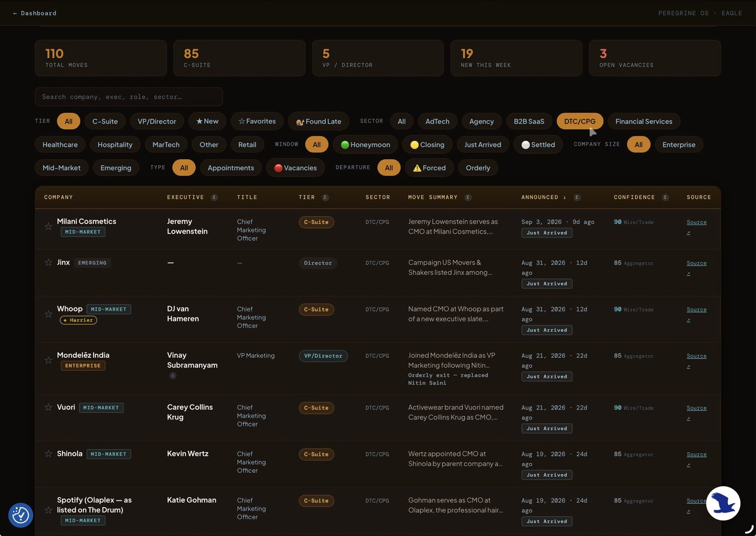Open info icon under Vinay Subramanyam
756x536 pixels.
pos(173,376)
